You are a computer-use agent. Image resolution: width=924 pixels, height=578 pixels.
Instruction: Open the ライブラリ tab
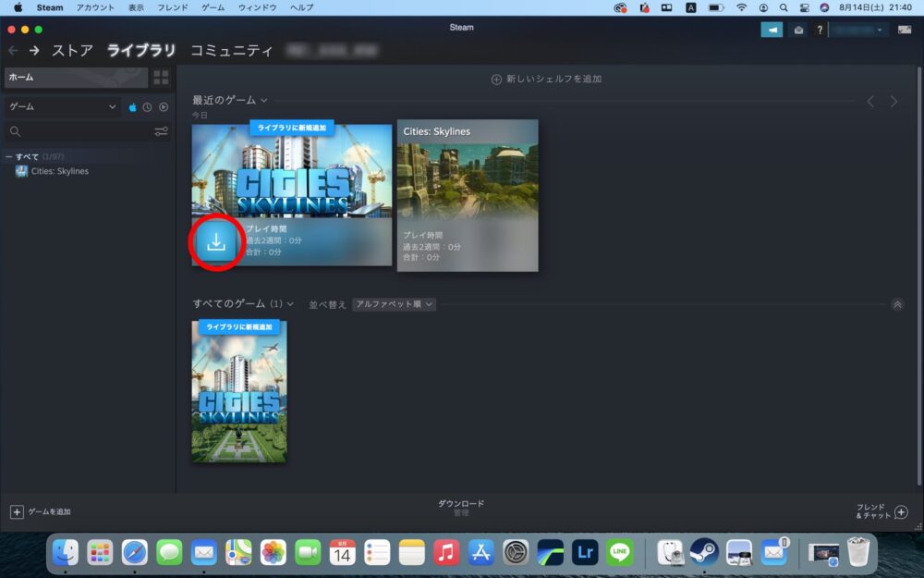140,51
